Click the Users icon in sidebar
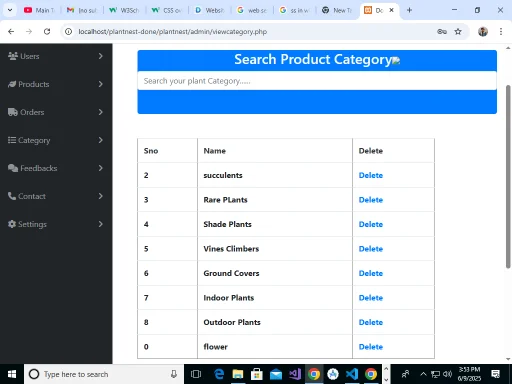Screen dimensions: 512x384 [13, 56]
